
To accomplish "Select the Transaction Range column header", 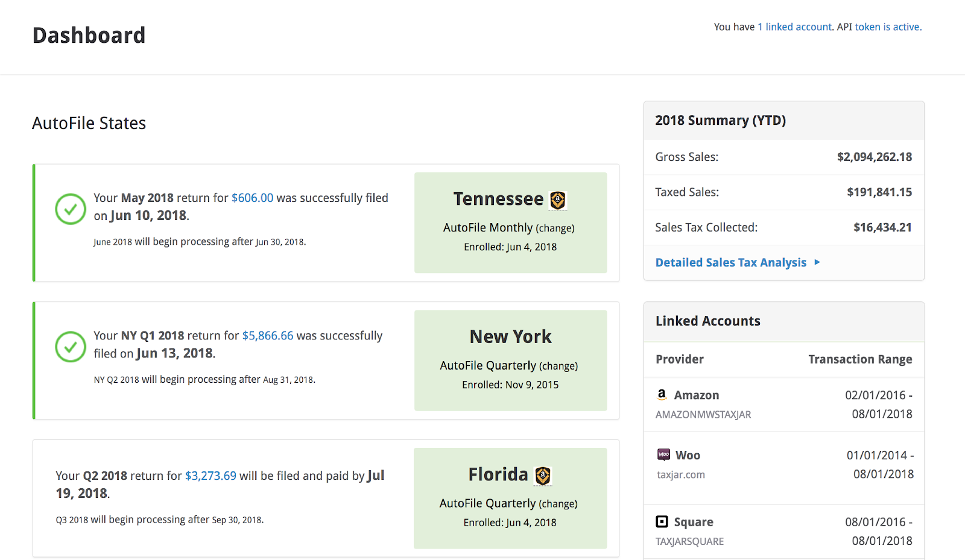I will 860,359.
